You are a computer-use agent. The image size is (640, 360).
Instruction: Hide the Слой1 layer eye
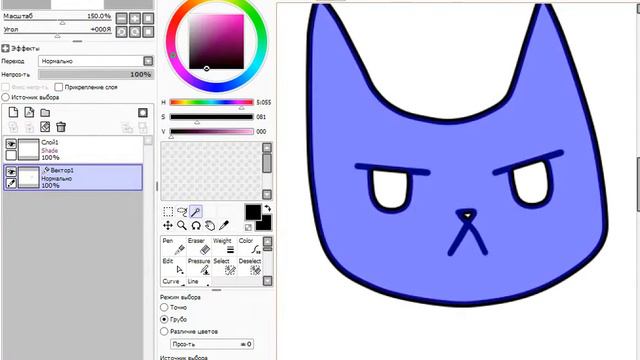coord(11,144)
